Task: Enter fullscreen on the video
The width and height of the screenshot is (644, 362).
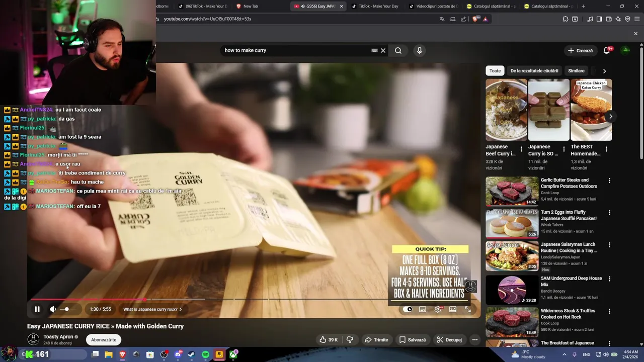Action: (468, 309)
